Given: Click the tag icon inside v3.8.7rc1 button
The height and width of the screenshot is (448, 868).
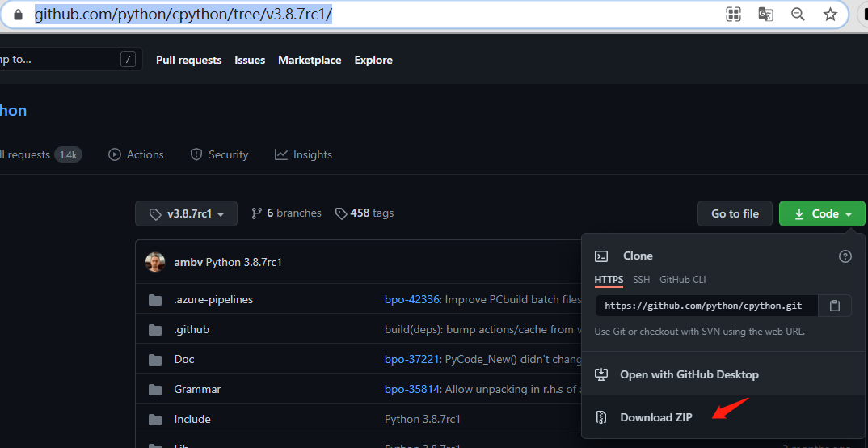Looking at the screenshot, I should 155,213.
